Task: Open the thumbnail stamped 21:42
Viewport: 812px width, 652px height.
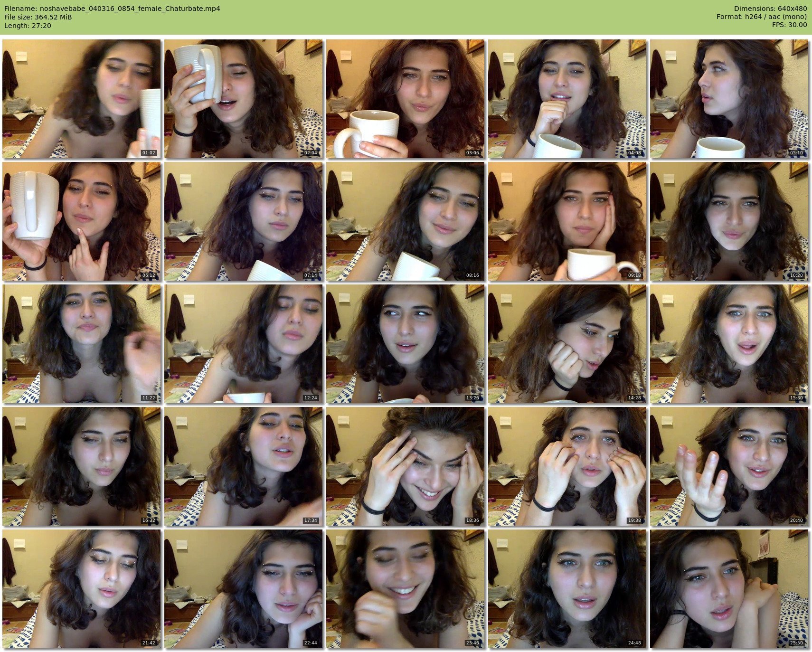Action: (x=82, y=589)
